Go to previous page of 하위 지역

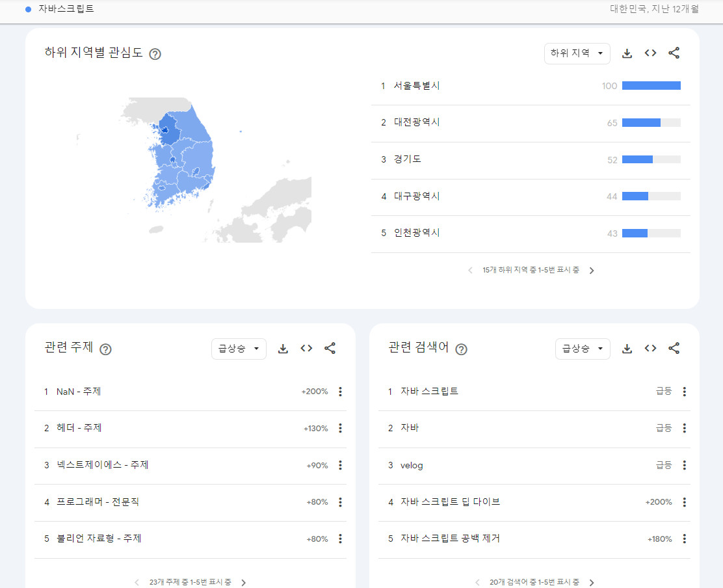(x=470, y=270)
